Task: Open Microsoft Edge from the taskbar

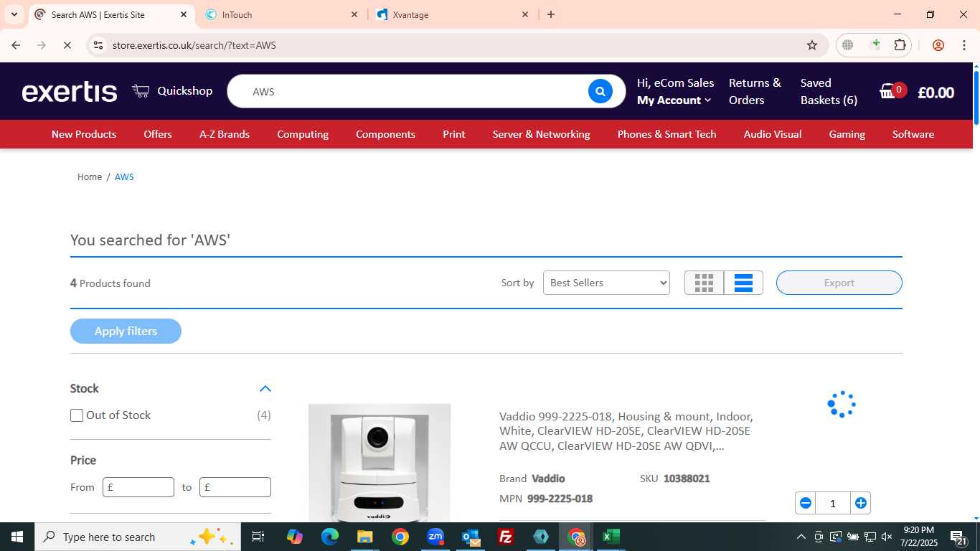Action: [330, 537]
